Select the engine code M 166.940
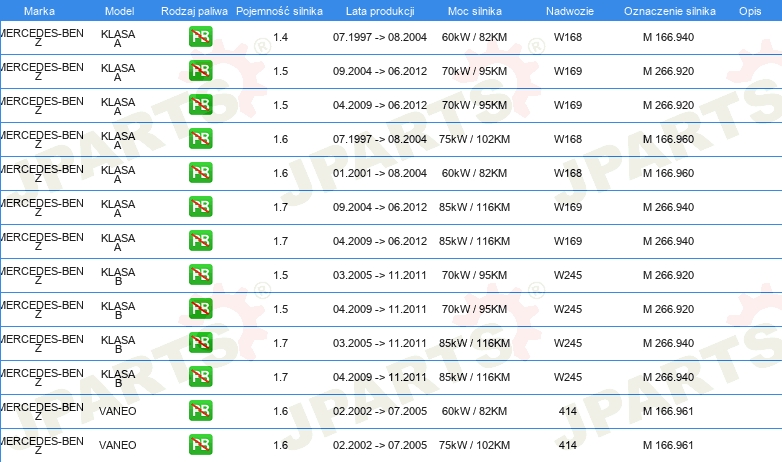This screenshot has width=782, height=462. pyautogui.click(x=668, y=37)
